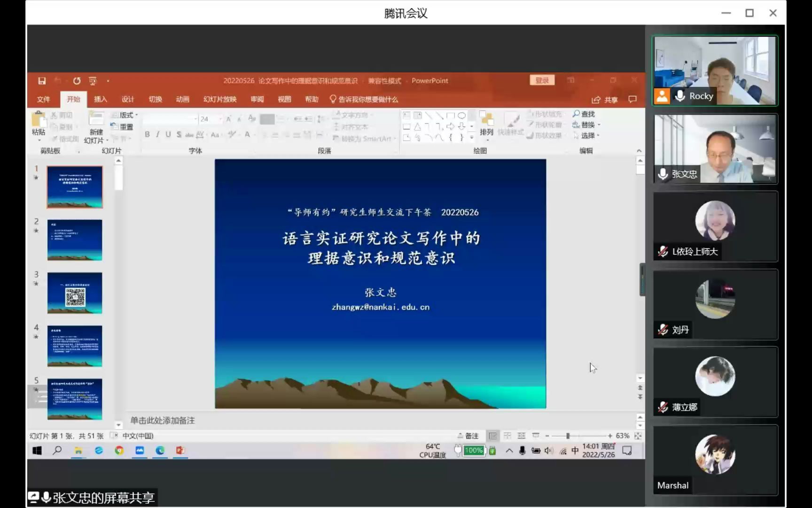Switch to the 设计 Design tab
Screen dimensions: 812x508
(x=128, y=99)
